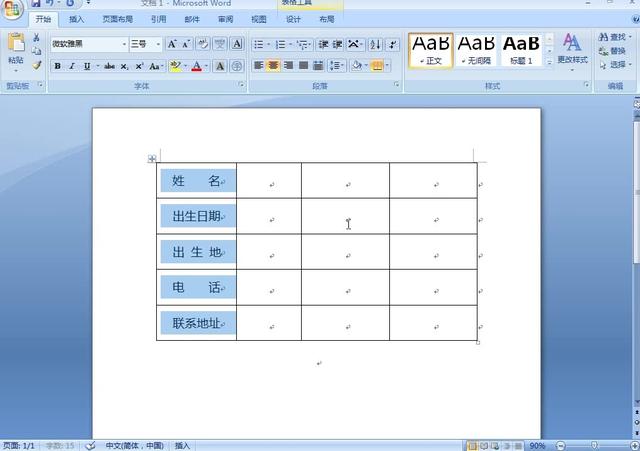Toggle italic formatting

(72, 66)
